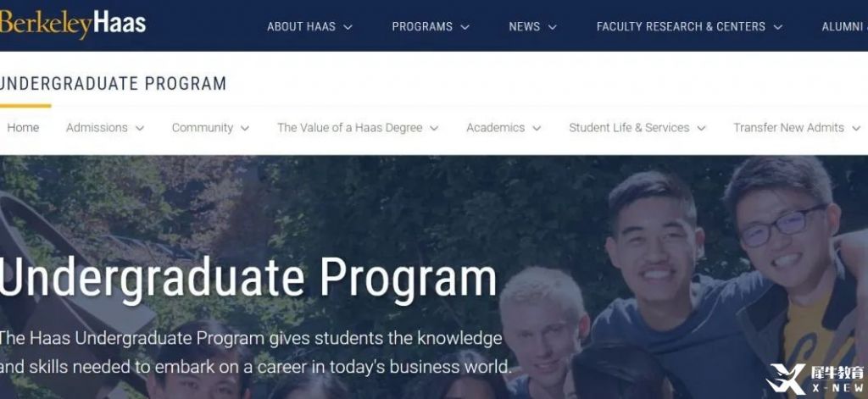The height and width of the screenshot is (399, 868).
Task: Expand Student Life & Services chevron
Action: tap(701, 129)
